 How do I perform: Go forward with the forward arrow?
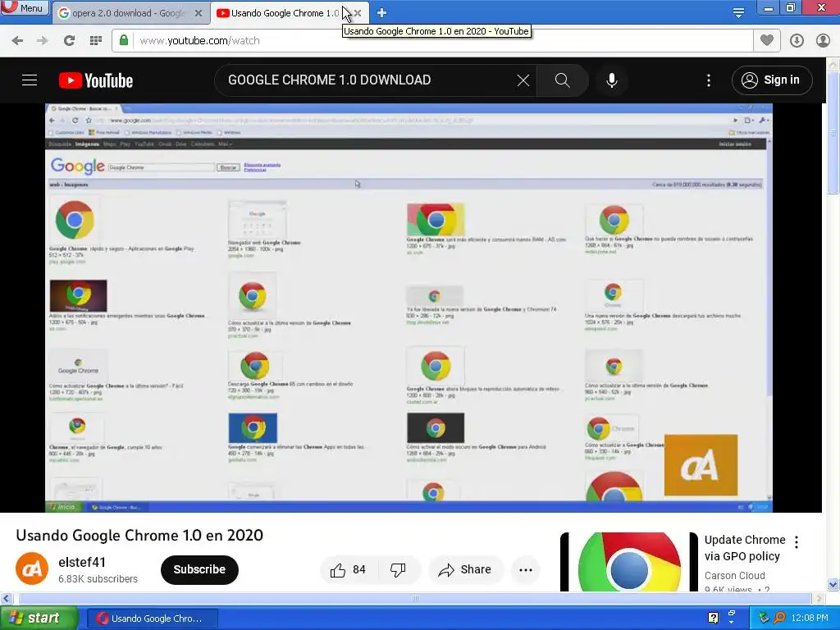tap(43, 41)
